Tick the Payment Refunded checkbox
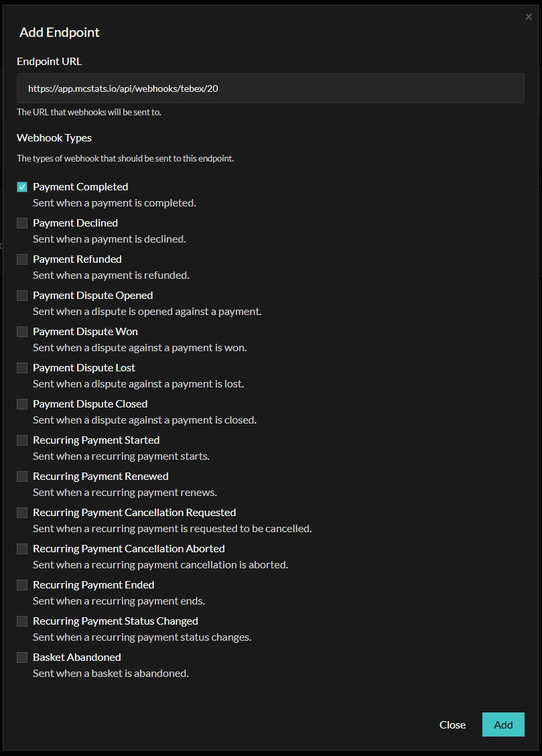This screenshot has height=756, width=542. coord(22,259)
